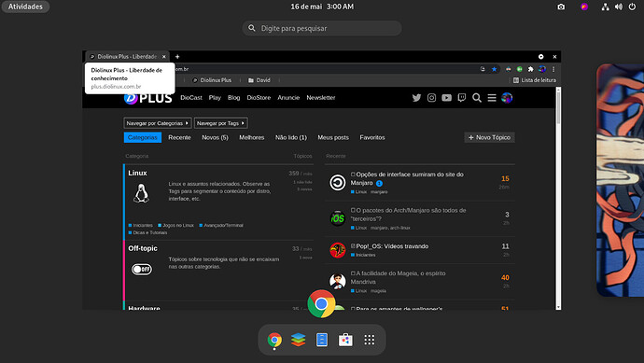Open the clock and date in top bar
The image size is (644, 363).
click(322, 7)
